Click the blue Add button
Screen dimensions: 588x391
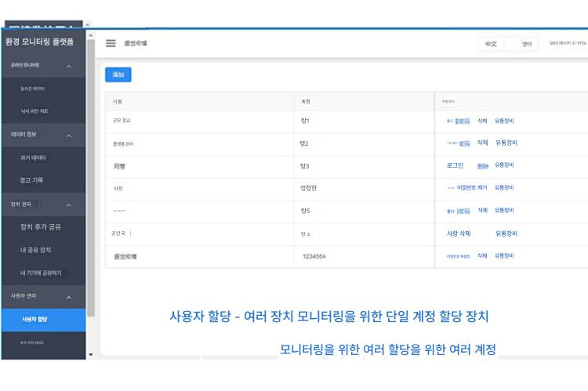[x=118, y=74]
